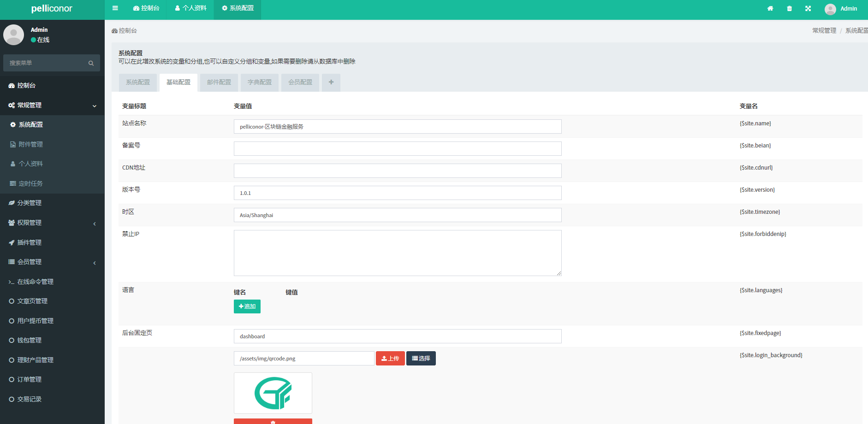Click the 在线 status under Admin

pyautogui.click(x=40, y=40)
